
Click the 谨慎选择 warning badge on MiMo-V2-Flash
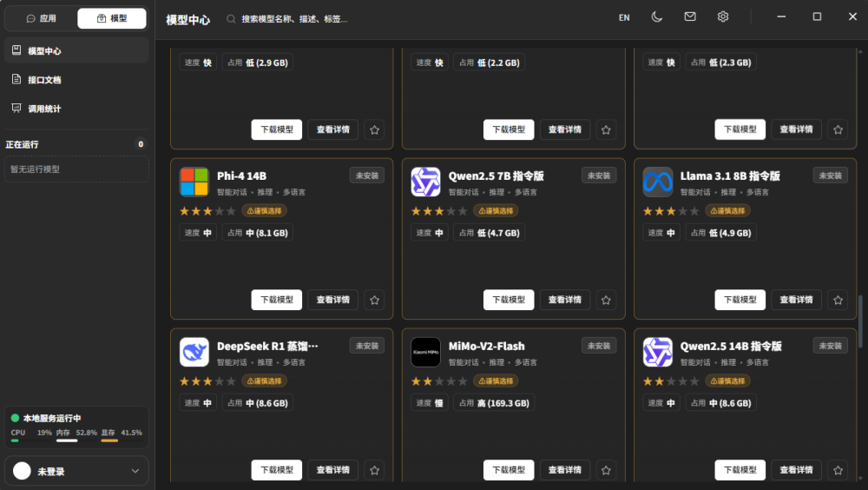point(496,381)
